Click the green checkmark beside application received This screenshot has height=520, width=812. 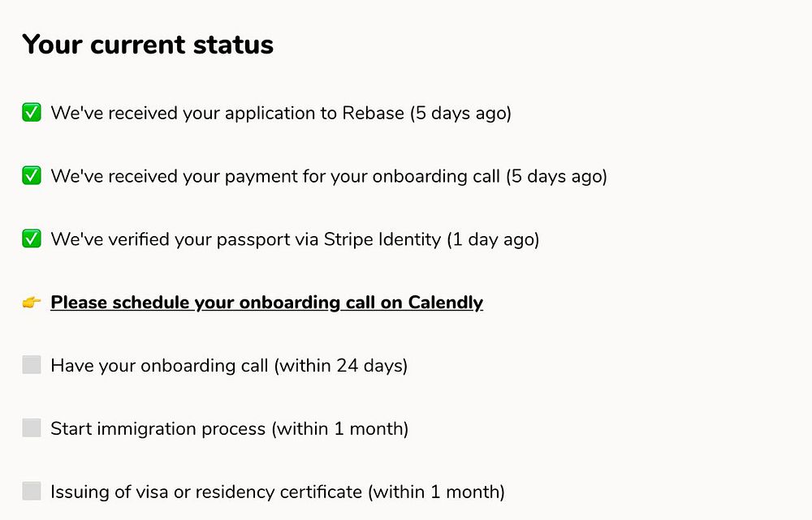(x=32, y=113)
